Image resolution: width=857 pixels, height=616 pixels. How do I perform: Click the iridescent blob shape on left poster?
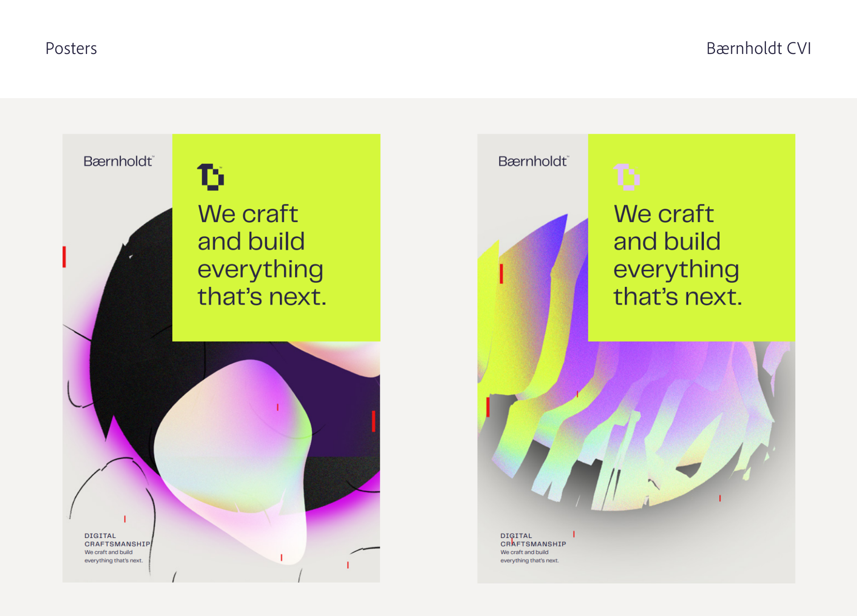232,459
